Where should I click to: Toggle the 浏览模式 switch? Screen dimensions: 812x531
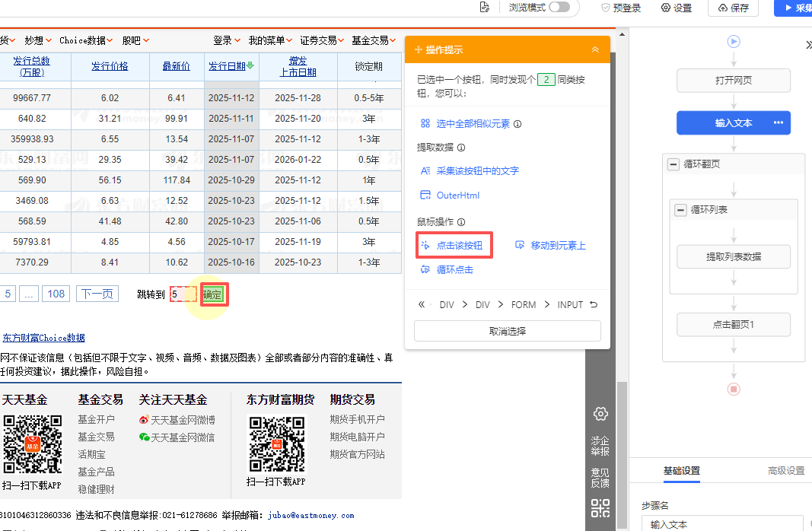[559, 8]
